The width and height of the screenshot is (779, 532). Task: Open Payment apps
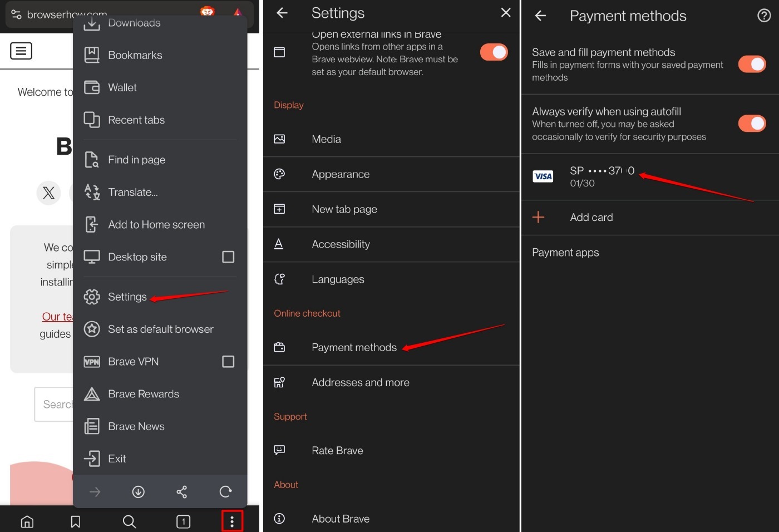pyautogui.click(x=650, y=253)
